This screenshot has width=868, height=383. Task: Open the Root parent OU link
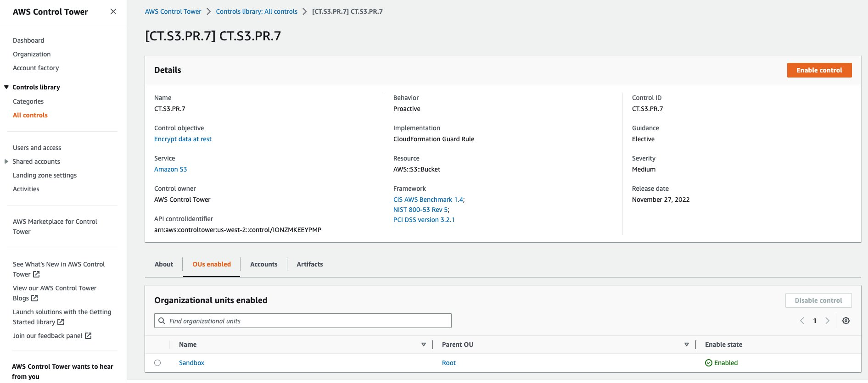coord(449,363)
